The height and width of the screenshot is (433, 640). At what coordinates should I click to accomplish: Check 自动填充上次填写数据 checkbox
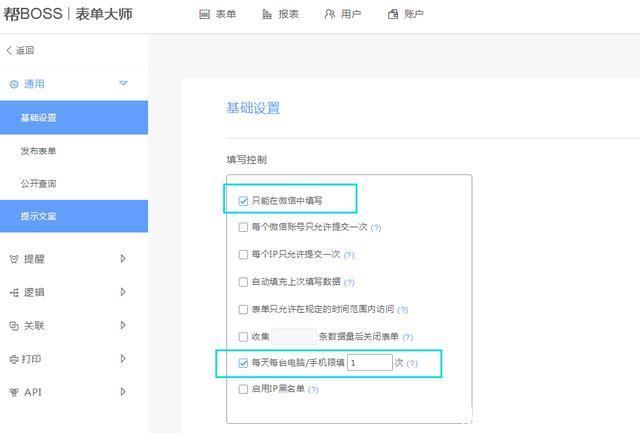(x=243, y=282)
